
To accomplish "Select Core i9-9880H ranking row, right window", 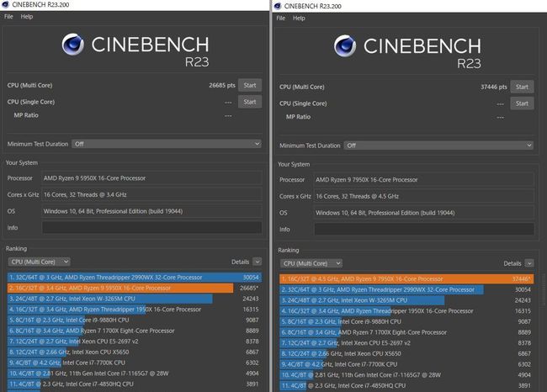I will [406, 321].
